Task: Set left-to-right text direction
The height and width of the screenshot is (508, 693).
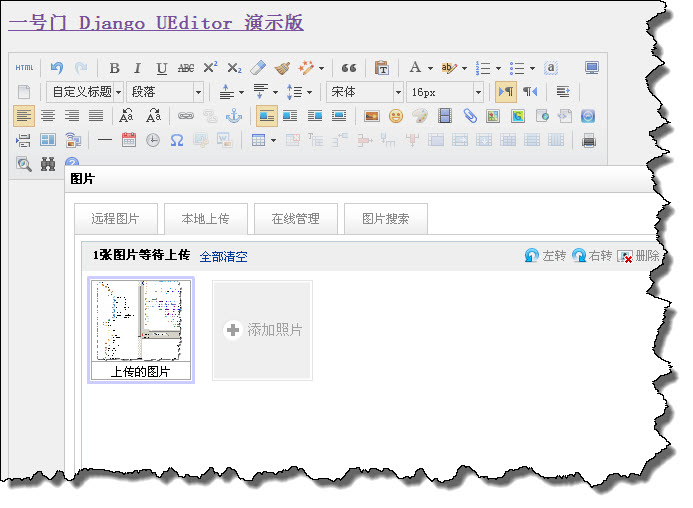Action: [x=506, y=92]
